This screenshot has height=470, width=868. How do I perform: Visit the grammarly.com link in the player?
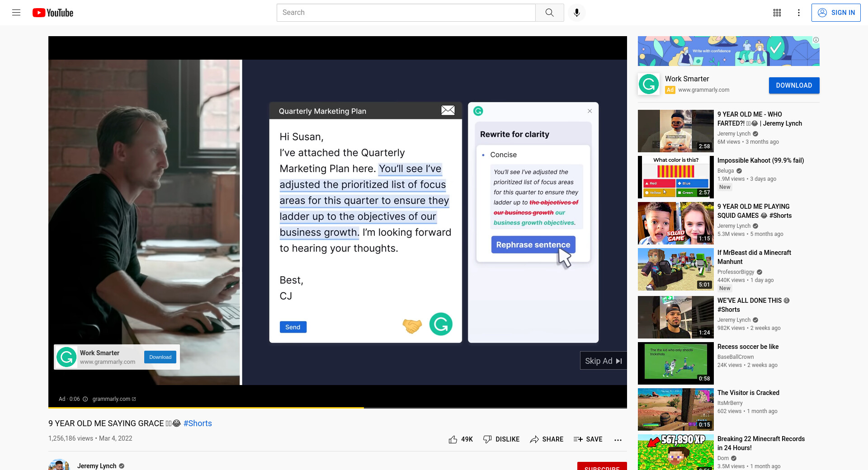click(x=114, y=399)
